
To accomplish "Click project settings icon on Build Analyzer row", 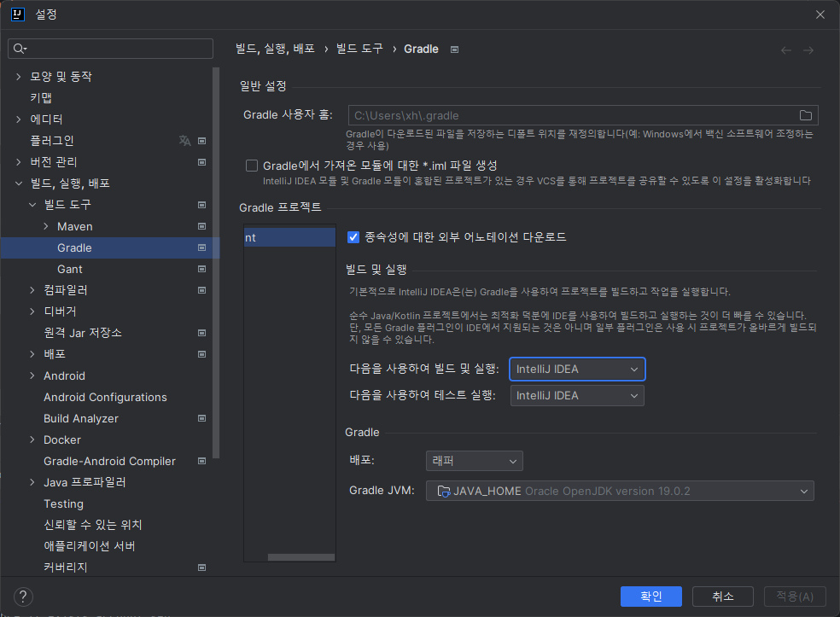I will point(202,418).
